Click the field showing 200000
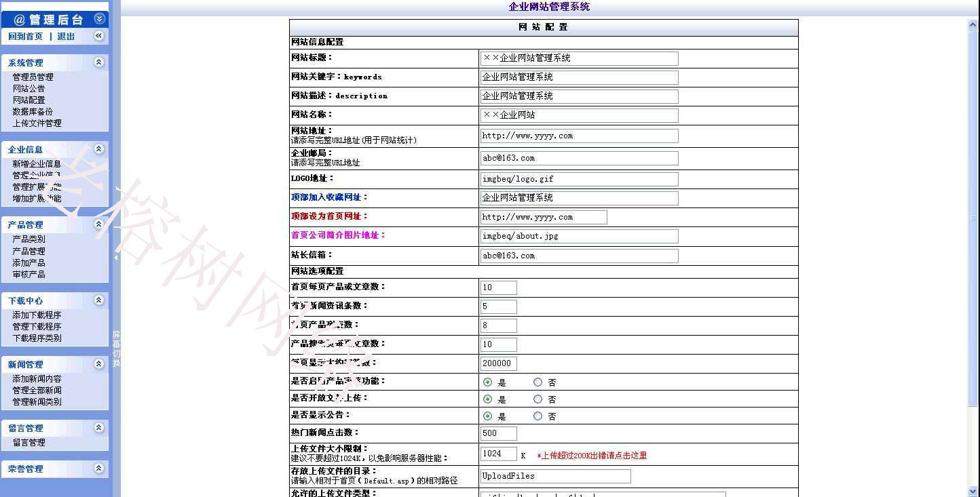The height and width of the screenshot is (497, 980). click(x=499, y=363)
